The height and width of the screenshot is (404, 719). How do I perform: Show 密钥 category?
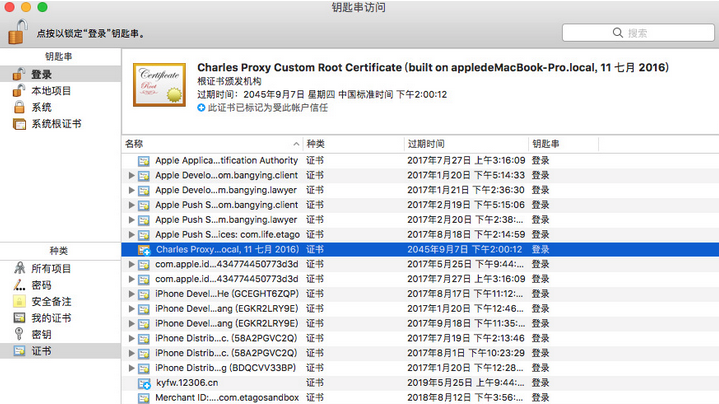(x=61, y=334)
